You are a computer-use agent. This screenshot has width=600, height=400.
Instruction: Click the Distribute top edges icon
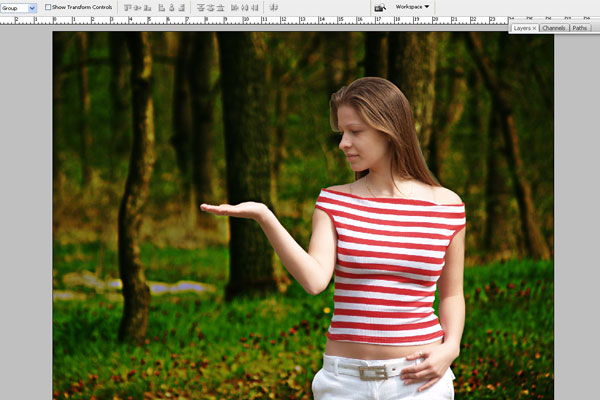[199, 7]
